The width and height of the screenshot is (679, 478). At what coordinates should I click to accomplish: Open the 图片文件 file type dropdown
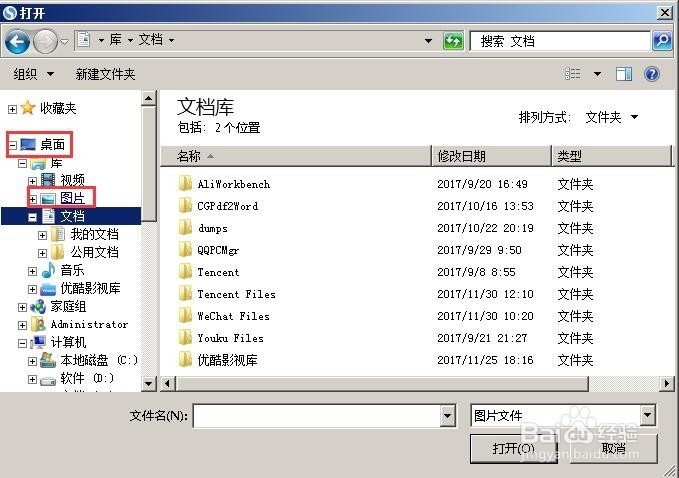[647, 416]
